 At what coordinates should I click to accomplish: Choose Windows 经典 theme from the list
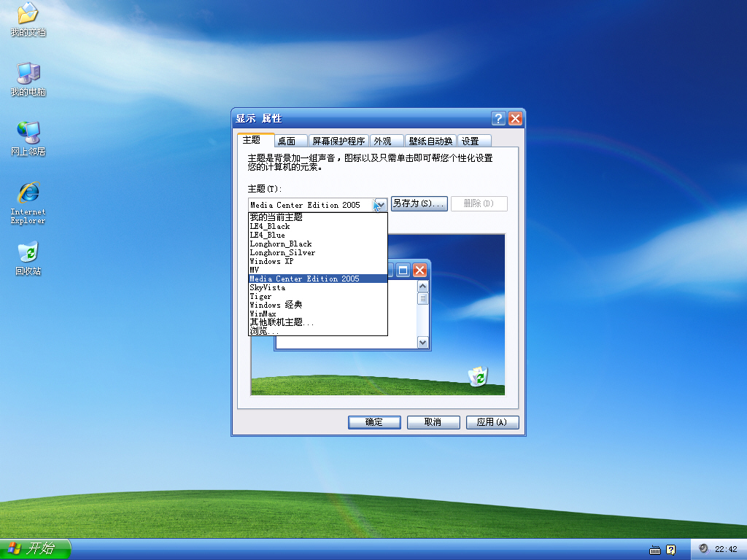click(318, 305)
